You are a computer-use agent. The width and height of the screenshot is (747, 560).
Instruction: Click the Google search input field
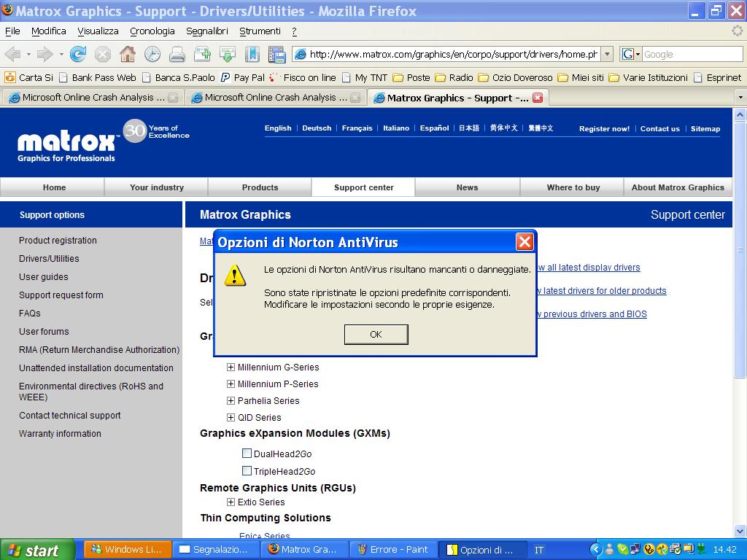tap(692, 54)
